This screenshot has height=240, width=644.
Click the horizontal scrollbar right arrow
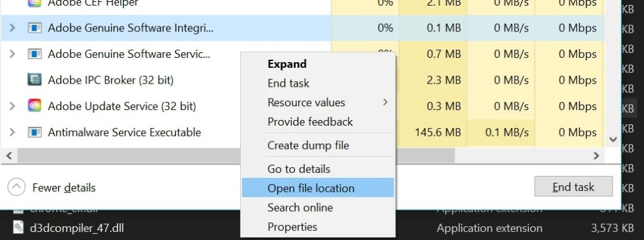596,156
